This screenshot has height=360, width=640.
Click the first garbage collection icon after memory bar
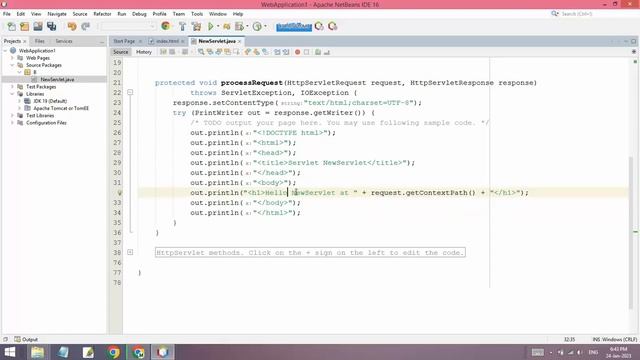point(319,27)
